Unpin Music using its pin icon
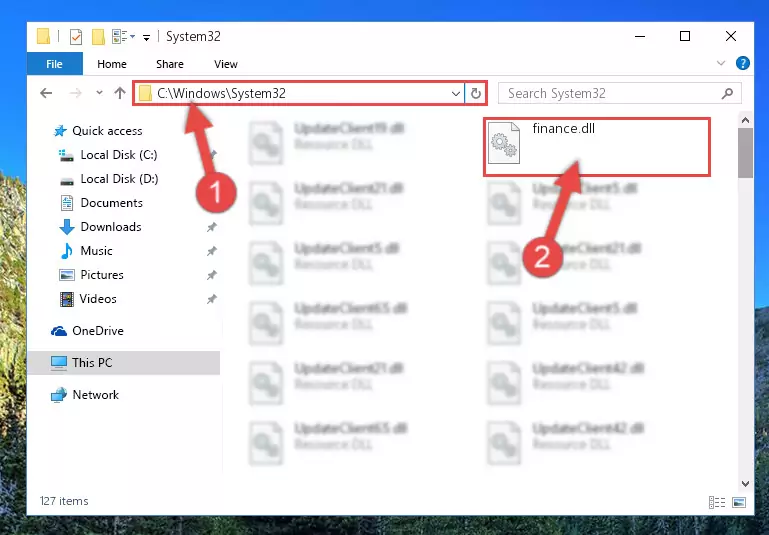The height and width of the screenshot is (535, 769). [211, 251]
